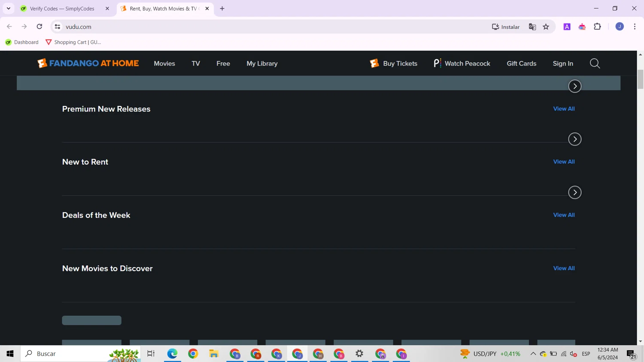Advance New to Rent carousel arrow
The width and height of the screenshot is (644, 362).
pyautogui.click(x=575, y=193)
